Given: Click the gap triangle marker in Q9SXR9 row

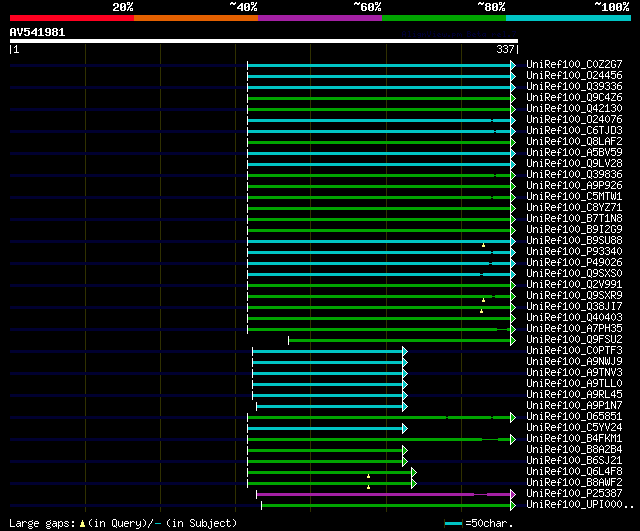Looking at the screenshot, I should coord(483,299).
